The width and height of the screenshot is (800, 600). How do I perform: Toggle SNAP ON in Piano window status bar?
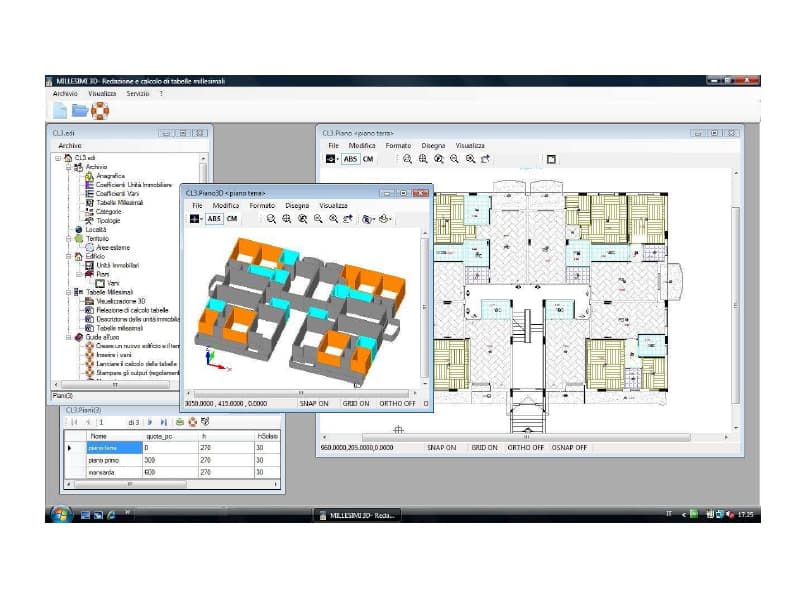tap(441, 447)
